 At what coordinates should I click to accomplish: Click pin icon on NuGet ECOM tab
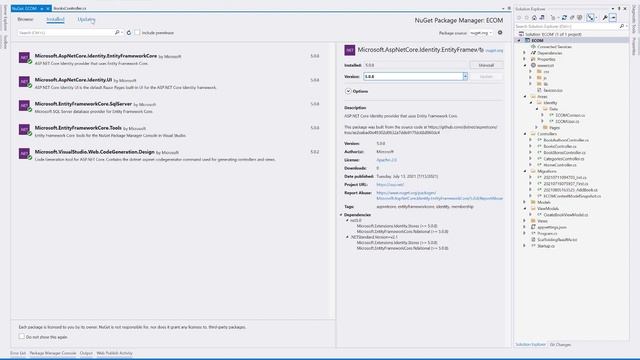[42, 8]
